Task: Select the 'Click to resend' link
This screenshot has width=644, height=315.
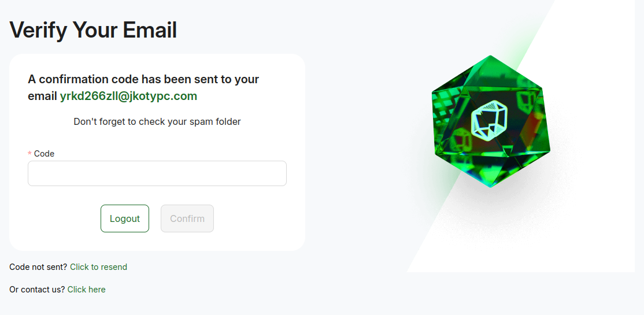Action: [99, 267]
